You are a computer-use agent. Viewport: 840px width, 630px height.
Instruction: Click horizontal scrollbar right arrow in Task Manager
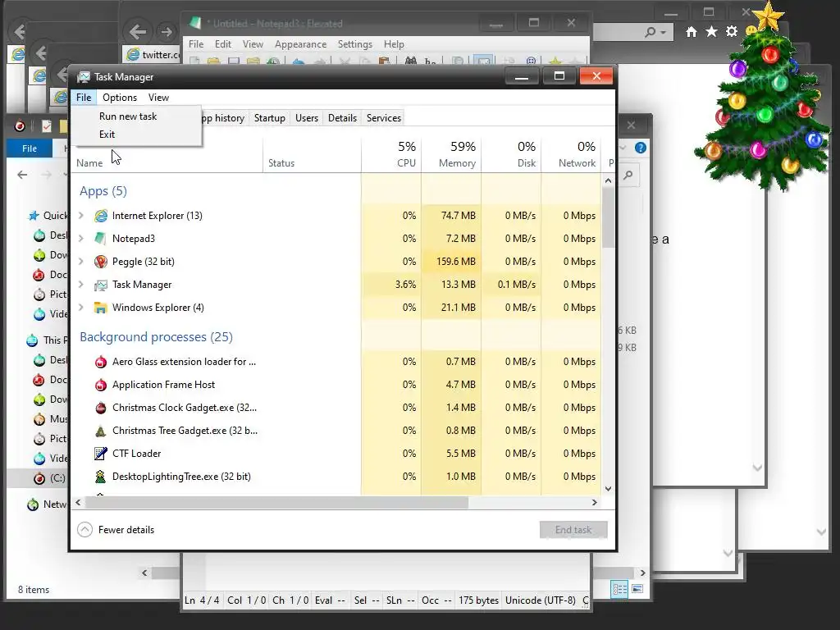click(594, 503)
